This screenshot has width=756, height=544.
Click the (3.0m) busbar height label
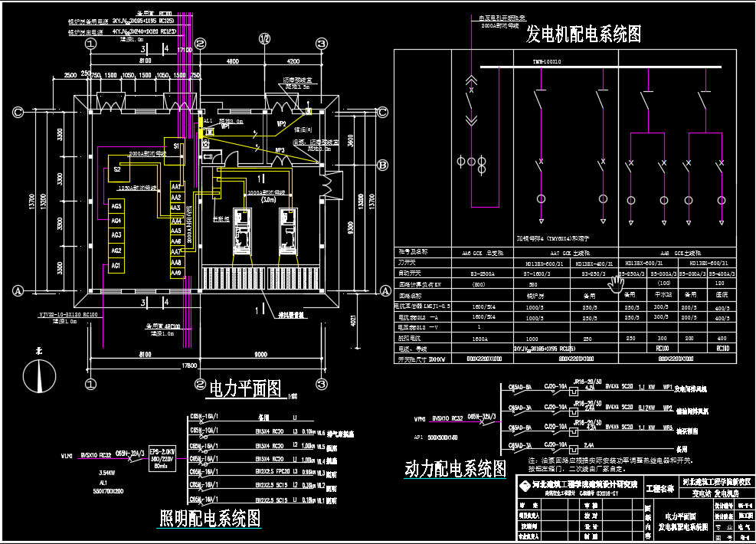coord(269,199)
